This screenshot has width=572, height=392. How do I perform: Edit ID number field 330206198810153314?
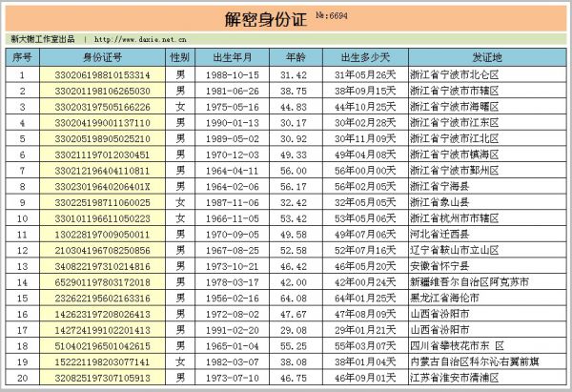[x=103, y=73]
